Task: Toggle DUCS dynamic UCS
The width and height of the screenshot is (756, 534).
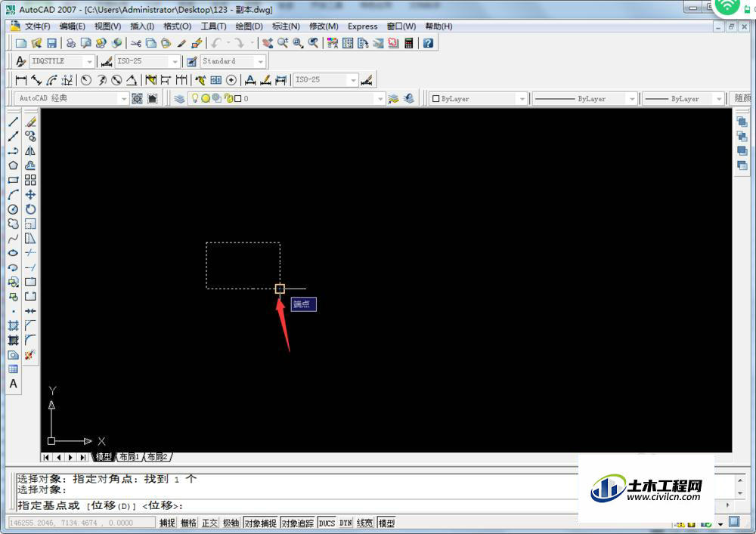Action: [327, 523]
